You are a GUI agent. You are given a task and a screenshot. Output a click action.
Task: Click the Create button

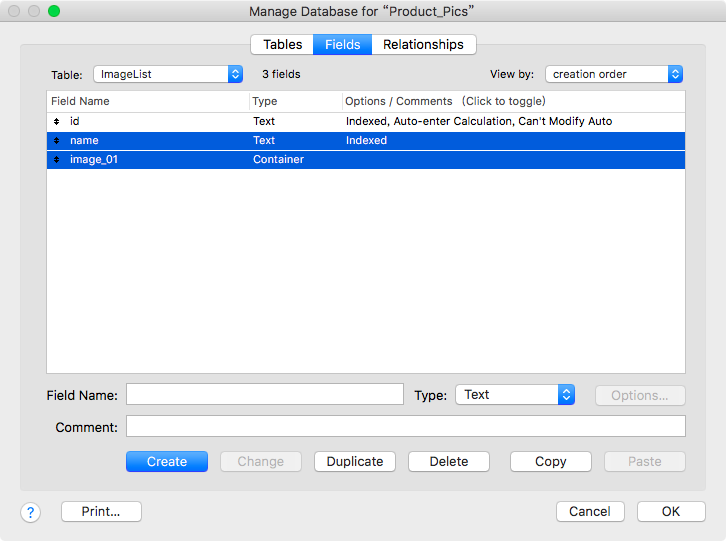click(167, 461)
